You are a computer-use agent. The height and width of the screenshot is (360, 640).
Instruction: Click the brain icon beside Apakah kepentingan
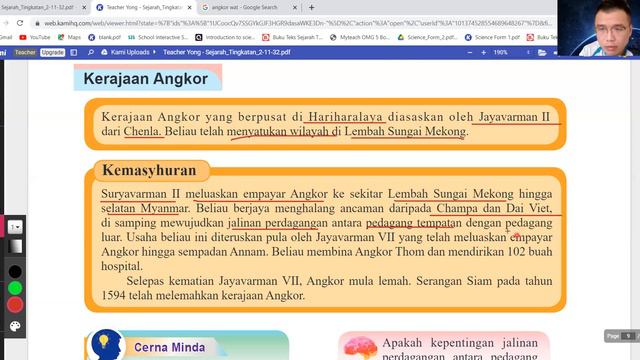[360, 348]
